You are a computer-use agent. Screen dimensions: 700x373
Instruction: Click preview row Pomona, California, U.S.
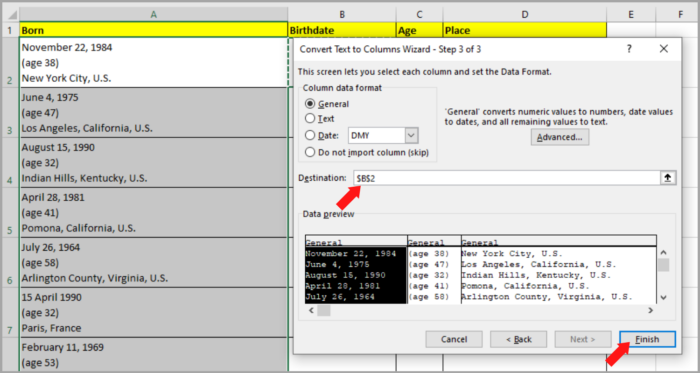pos(525,286)
